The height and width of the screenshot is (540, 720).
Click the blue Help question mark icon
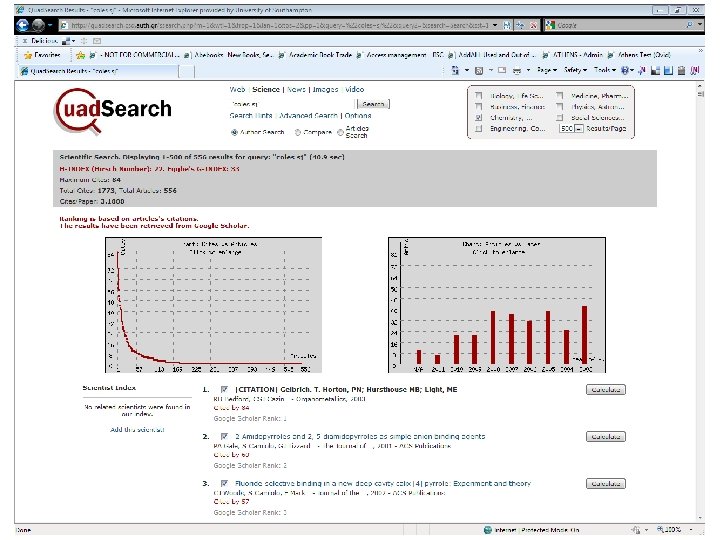click(x=625, y=70)
